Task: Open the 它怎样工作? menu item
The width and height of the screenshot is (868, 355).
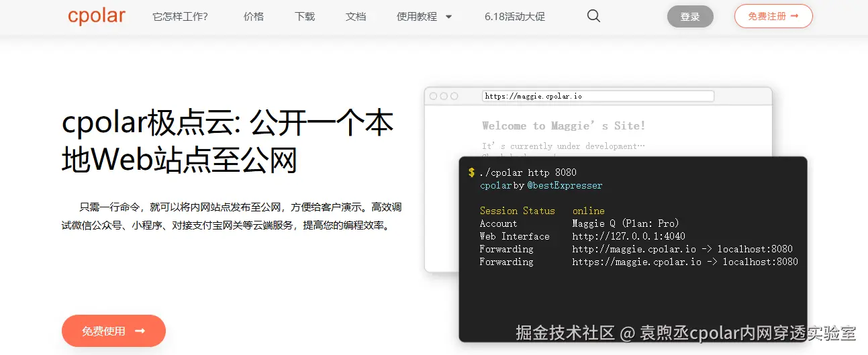Action: coord(180,17)
